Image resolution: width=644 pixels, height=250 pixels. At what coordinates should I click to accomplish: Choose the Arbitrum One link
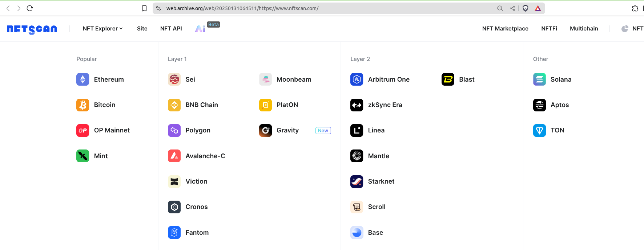[x=389, y=79]
